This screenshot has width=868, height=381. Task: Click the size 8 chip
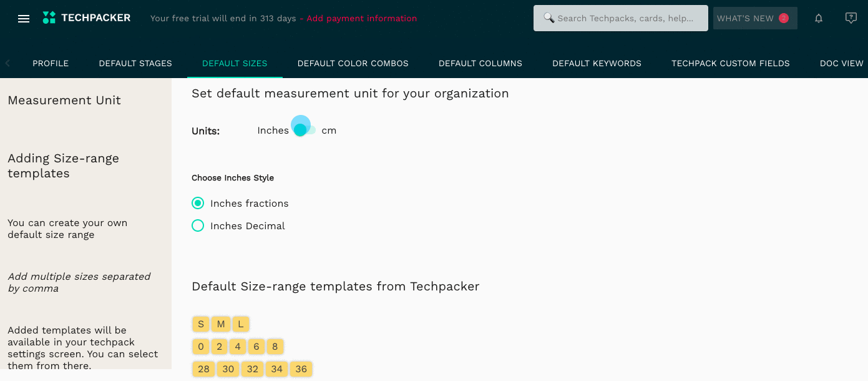point(275,347)
